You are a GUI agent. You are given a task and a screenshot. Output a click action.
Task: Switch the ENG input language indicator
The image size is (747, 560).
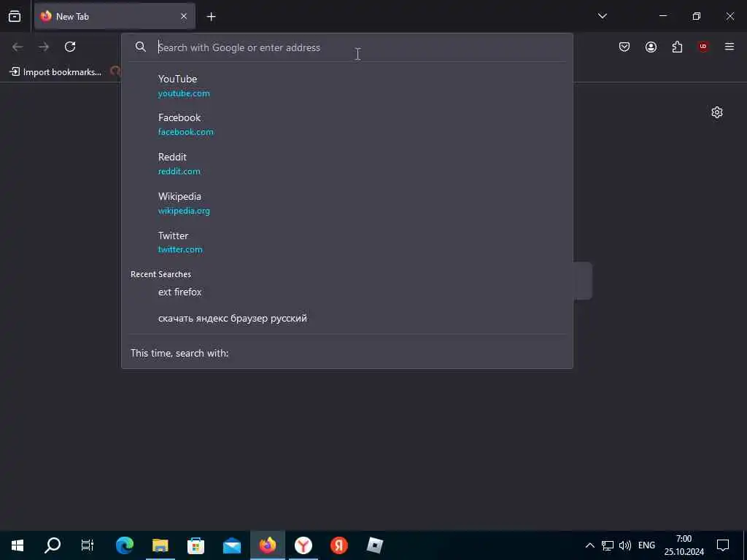(x=646, y=545)
